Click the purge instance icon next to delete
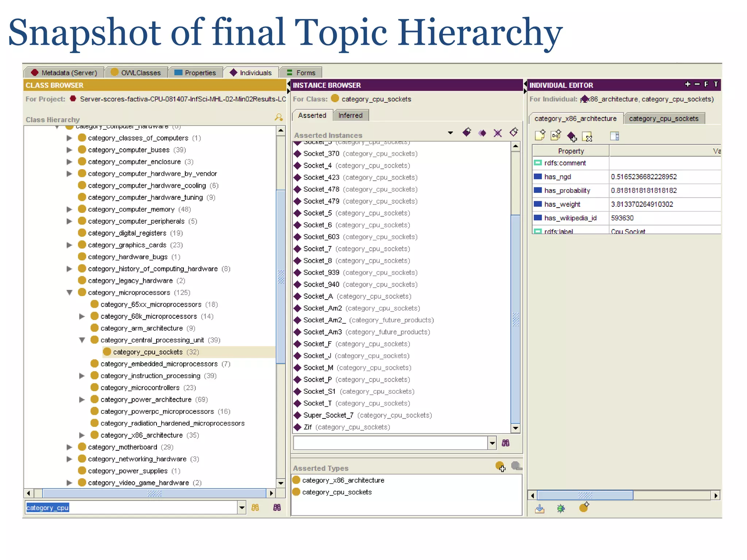Image resolution: width=747 pixels, height=560 pixels. (514, 132)
